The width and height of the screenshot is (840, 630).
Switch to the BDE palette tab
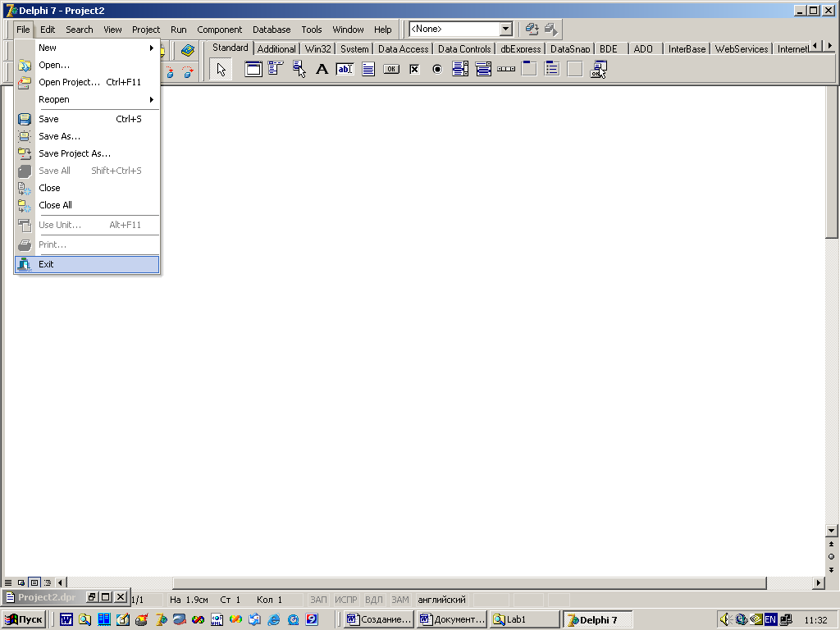click(x=609, y=48)
